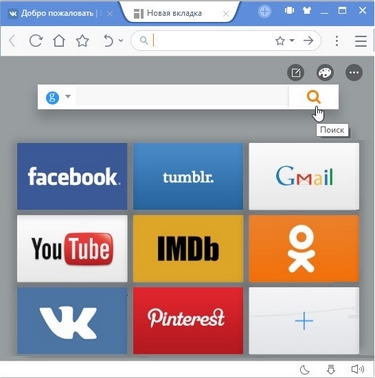Click the orange Поиск magnifier button

pos(314,97)
